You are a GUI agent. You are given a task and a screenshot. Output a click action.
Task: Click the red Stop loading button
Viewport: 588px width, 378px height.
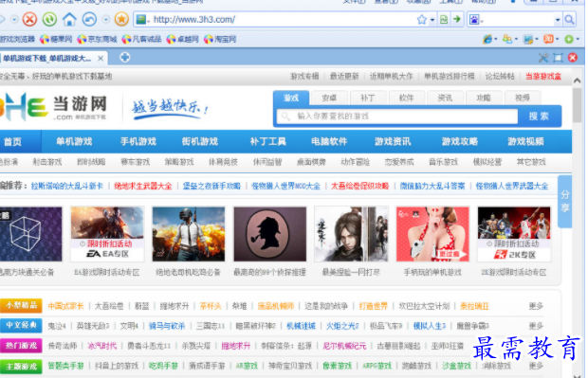(29, 19)
